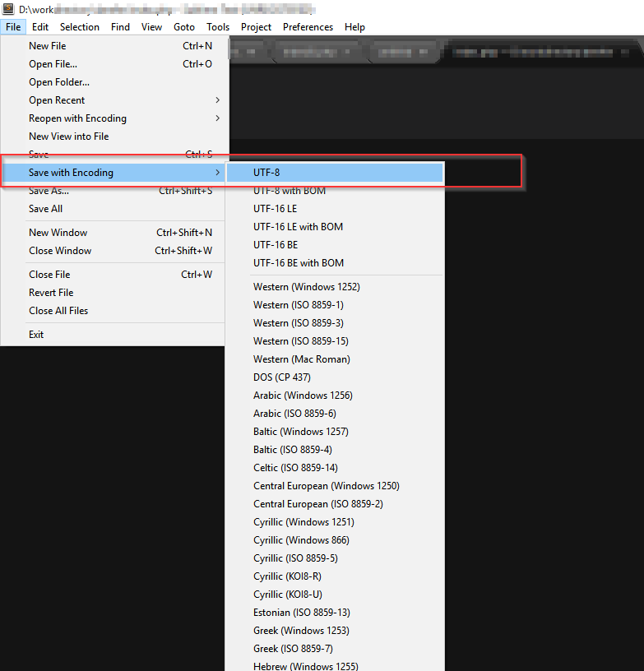This screenshot has width=644, height=671.
Task: Select Western (Windows 1252) encoding
Action: click(x=306, y=287)
